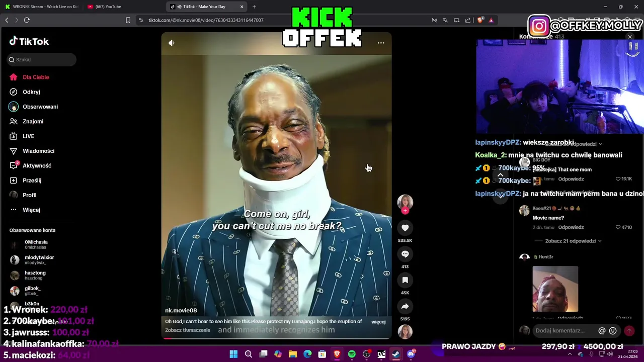
Task: Expand the caption with więcej
Action: [378, 322]
